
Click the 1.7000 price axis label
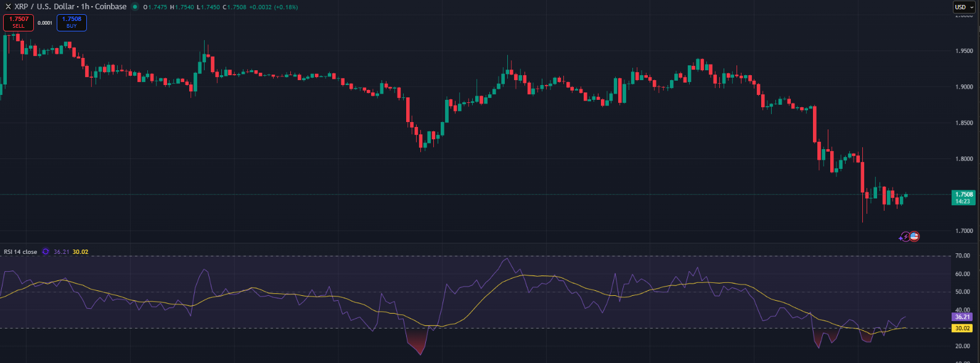click(x=964, y=231)
